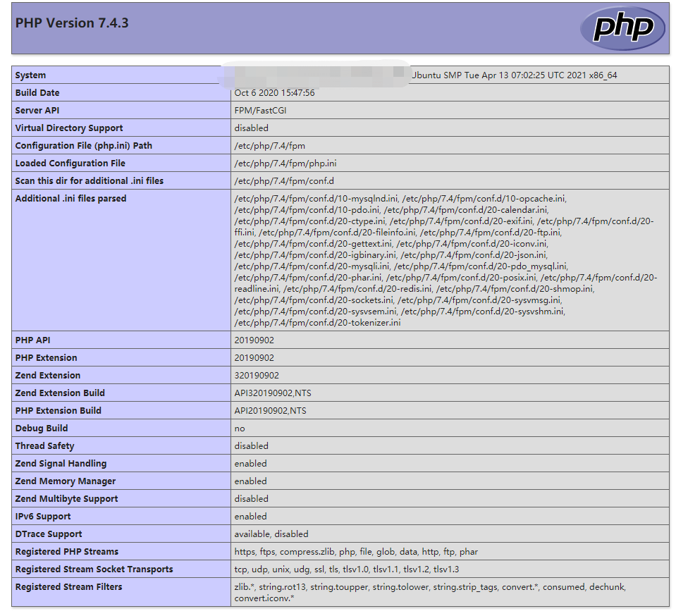Select /etc/php/7.4/fpm/php.ini value
676x616 pixels.
click(285, 164)
